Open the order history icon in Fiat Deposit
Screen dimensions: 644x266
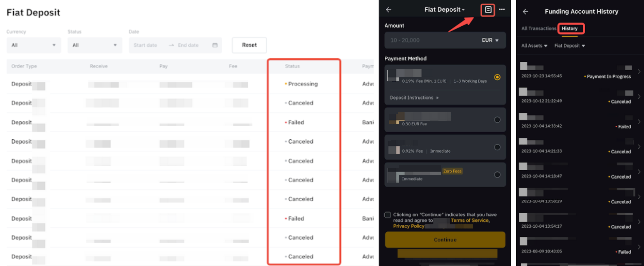pos(488,10)
